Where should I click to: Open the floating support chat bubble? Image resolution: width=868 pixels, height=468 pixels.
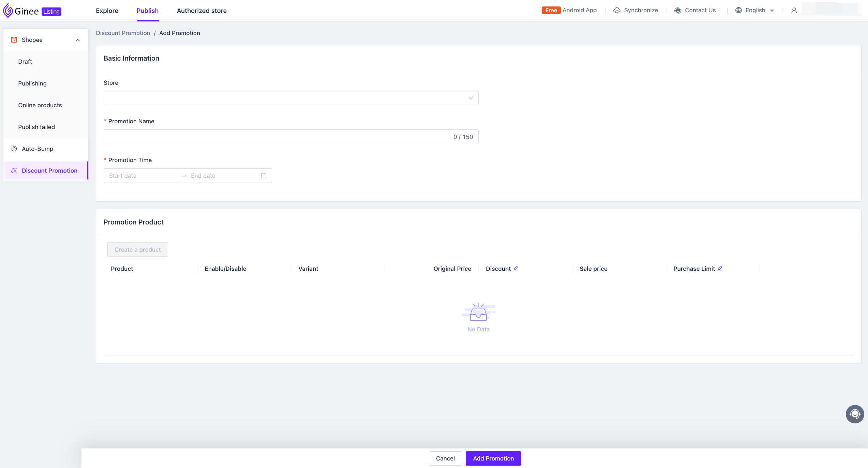tap(855, 414)
